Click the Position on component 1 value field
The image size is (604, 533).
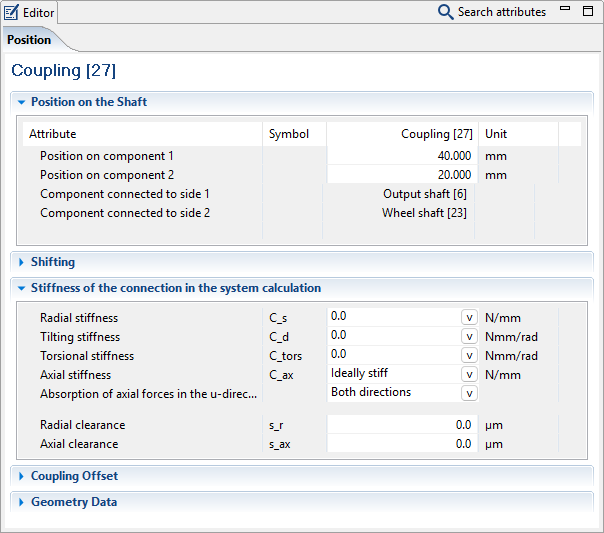(402, 156)
